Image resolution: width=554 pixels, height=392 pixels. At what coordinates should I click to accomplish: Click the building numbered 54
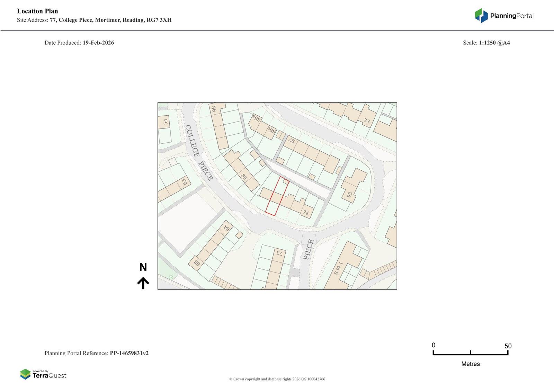(165, 122)
